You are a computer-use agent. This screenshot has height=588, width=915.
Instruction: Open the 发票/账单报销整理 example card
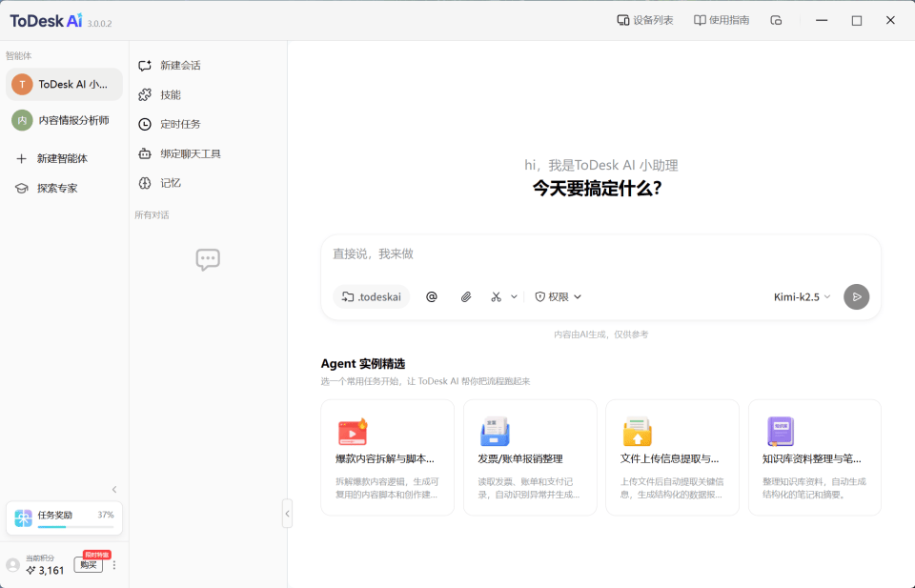pyautogui.click(x=530, y=457)
